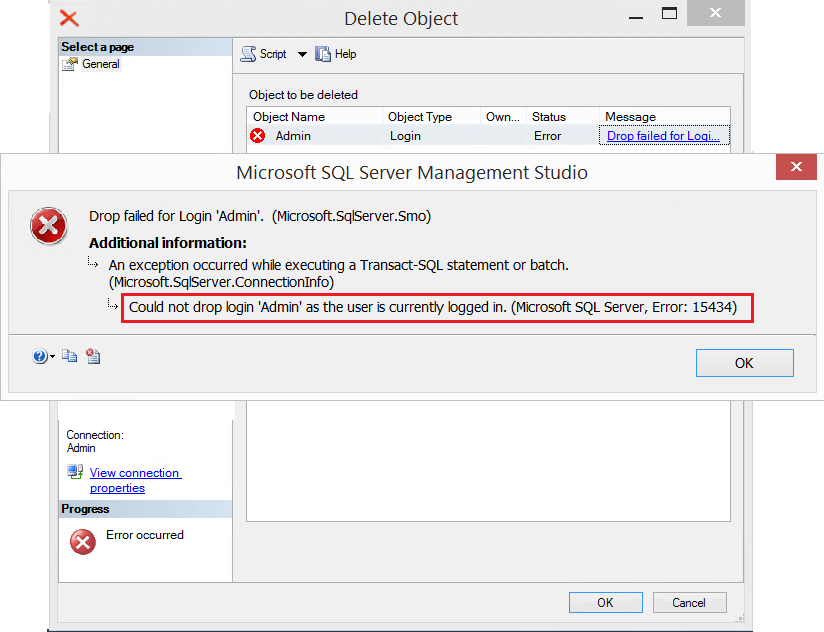Screen dimensions: 824x632
Task: Open Help in the Delete Object toolbar
Action: tap(336, 54)
